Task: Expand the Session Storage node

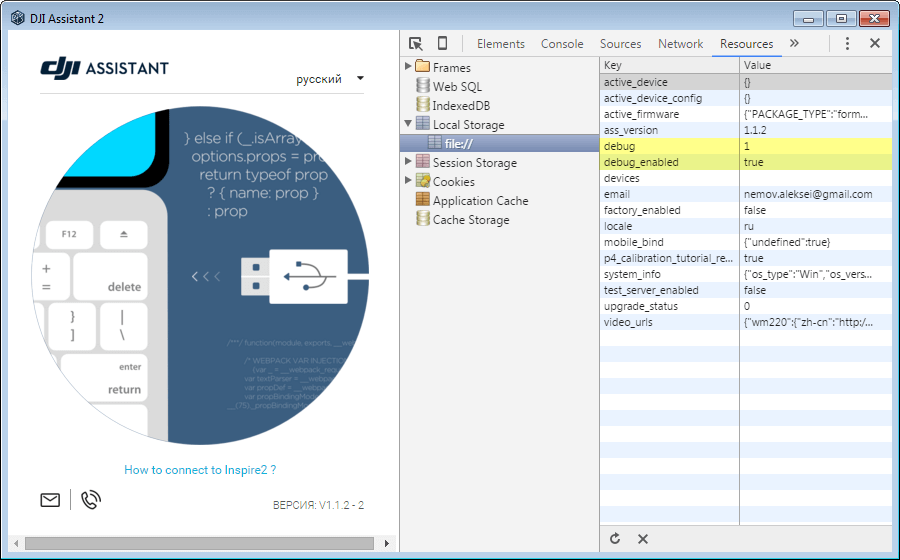Action: coord(408,162)
